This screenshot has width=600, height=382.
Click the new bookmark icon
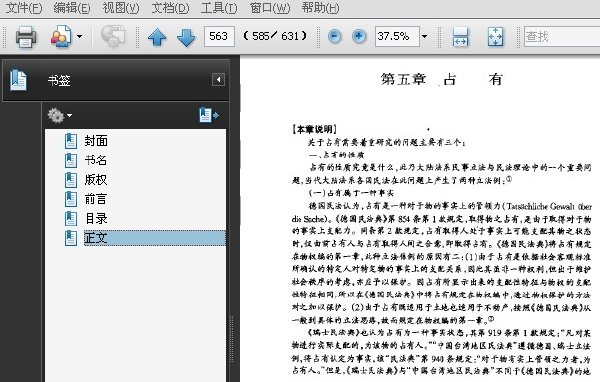point(209,115)
